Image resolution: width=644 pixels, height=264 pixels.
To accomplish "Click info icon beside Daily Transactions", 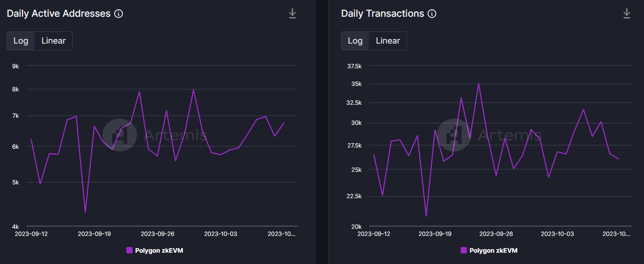I will point(432,14).
